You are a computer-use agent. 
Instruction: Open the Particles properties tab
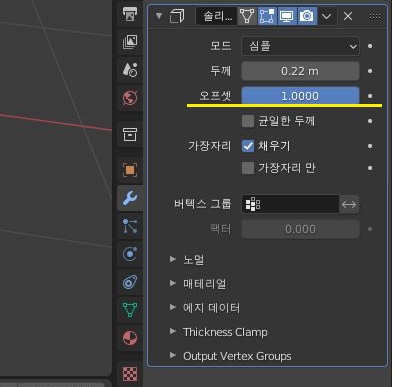(x=130, y=226)
